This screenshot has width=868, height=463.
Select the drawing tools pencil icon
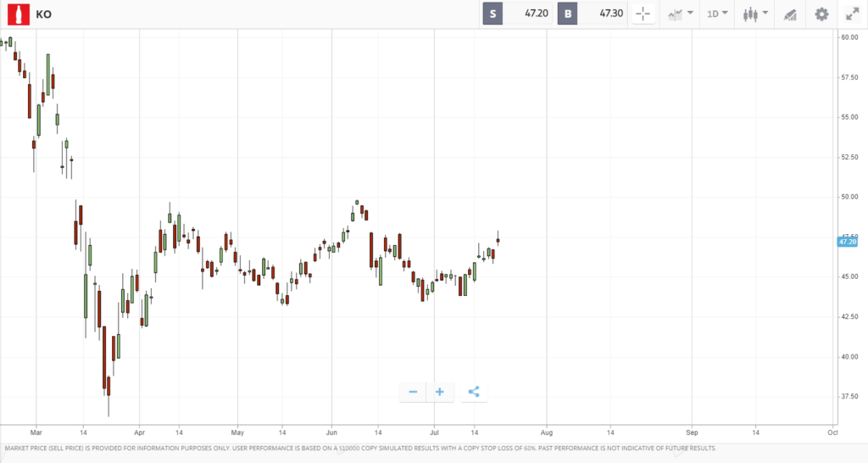pyautogui.click(x=790, y=14)
